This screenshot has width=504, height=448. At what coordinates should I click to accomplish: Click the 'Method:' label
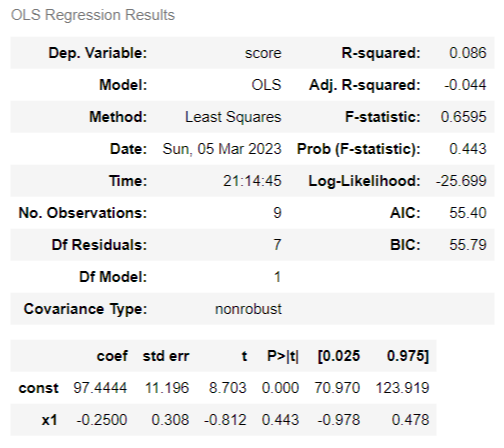(118, 117)
